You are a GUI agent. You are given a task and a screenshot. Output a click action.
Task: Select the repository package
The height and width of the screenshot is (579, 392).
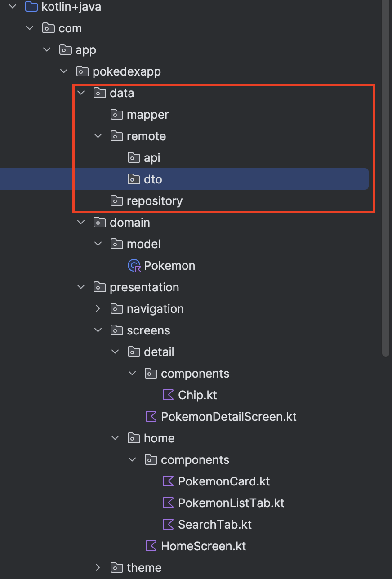(x=154, y=201)
